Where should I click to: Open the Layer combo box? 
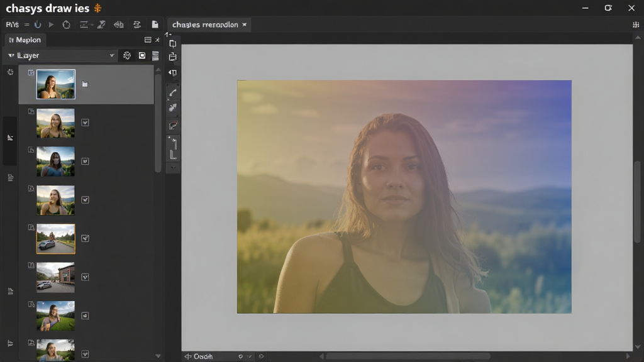[61, 55]
